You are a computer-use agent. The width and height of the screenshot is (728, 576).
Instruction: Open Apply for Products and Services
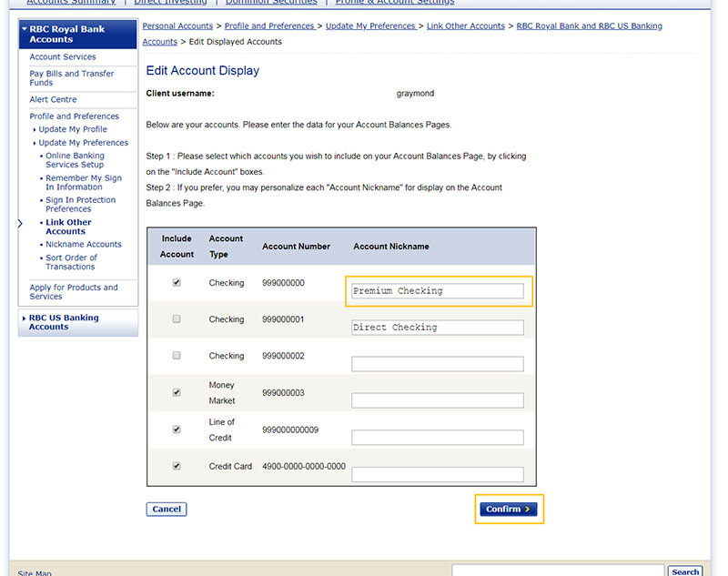point(74,292)
